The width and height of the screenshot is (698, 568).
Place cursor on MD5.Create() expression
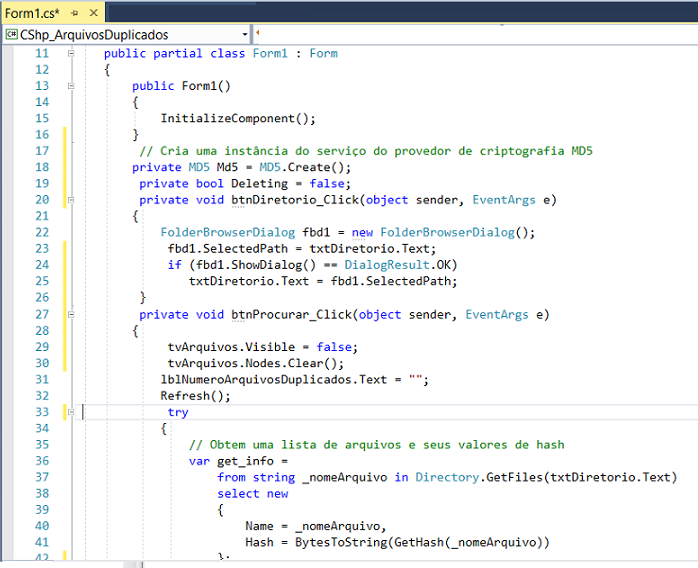305,167
